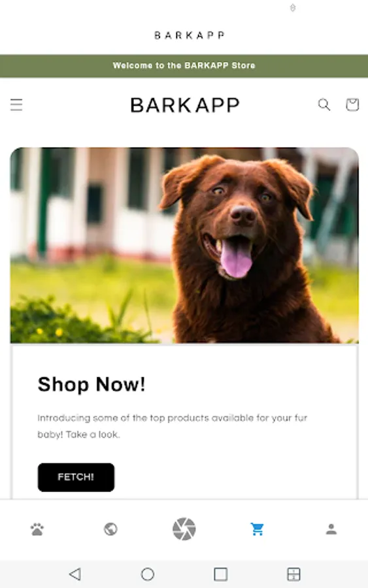Open the profile person tab
The image size is (368, 588).
(331, 529)
